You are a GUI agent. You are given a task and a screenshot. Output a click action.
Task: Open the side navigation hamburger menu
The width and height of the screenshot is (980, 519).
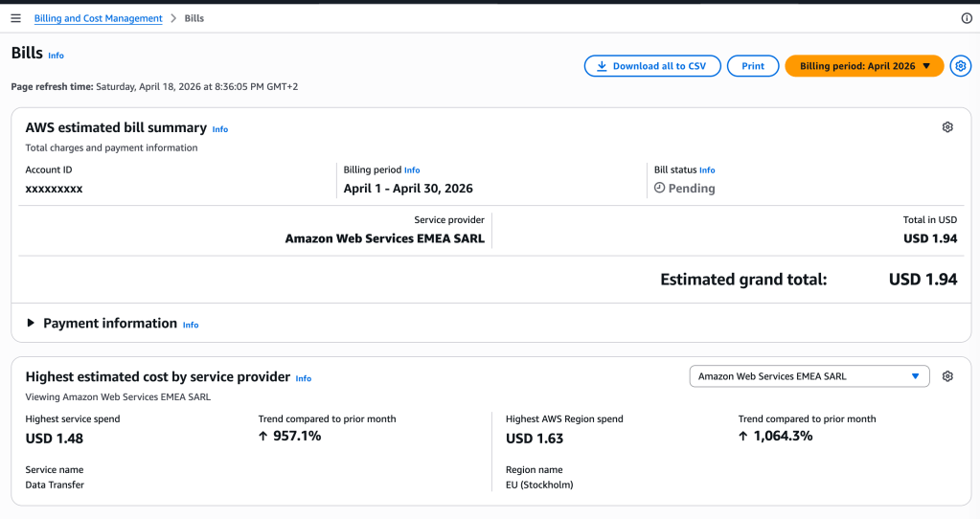[x=15, y=18]
